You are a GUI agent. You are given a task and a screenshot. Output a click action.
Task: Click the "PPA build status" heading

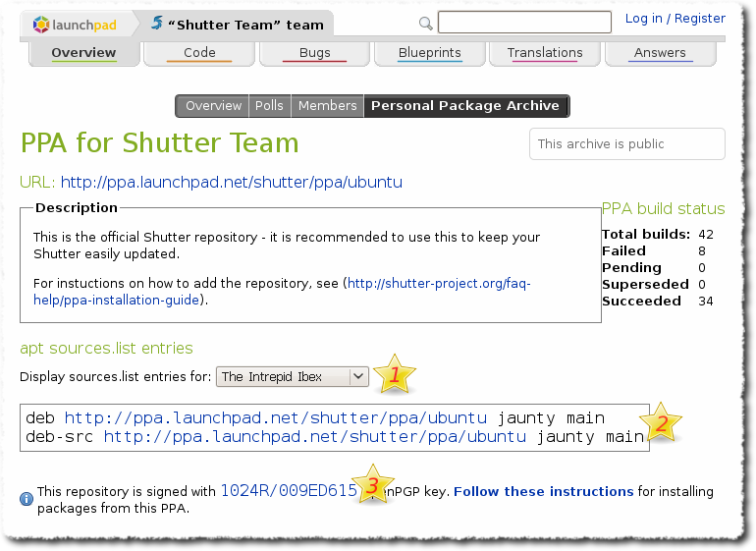click(664, 209)
